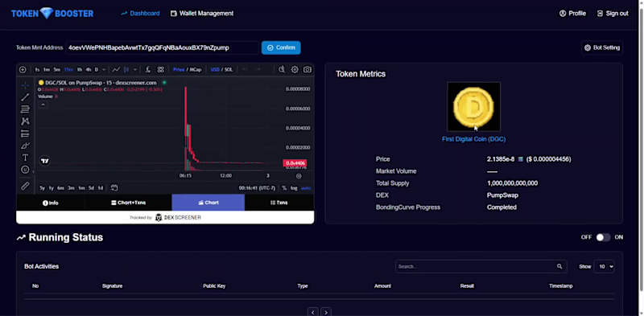
Task: Click the Token Booster diamond logo
Action: pyautogui.click(x=52, y=14)
